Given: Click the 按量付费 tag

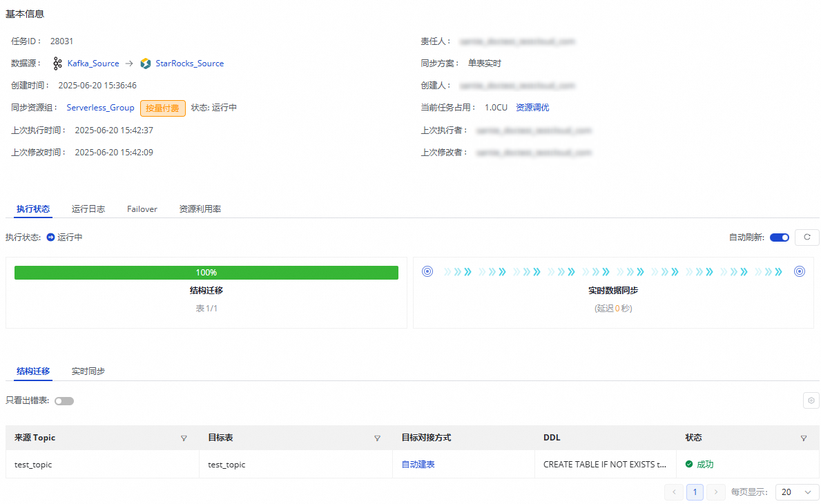Looking at the screenshot, I should point(163,108).
